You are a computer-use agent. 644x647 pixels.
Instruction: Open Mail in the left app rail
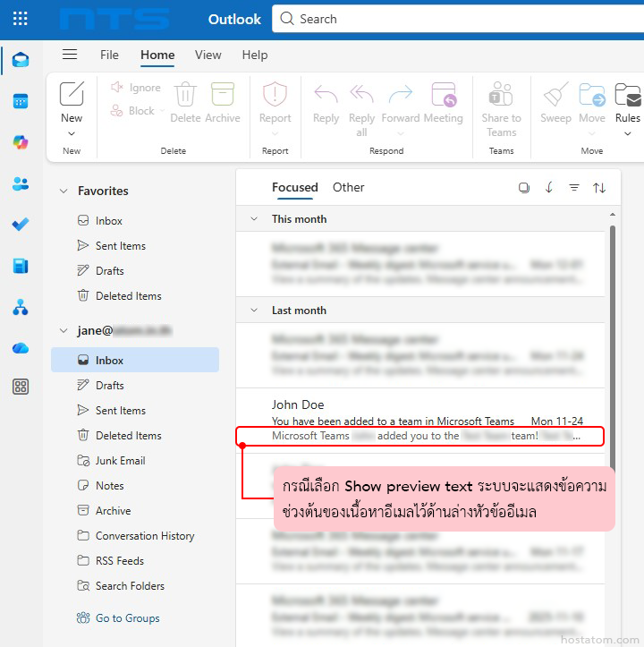[x=21, y=60]
